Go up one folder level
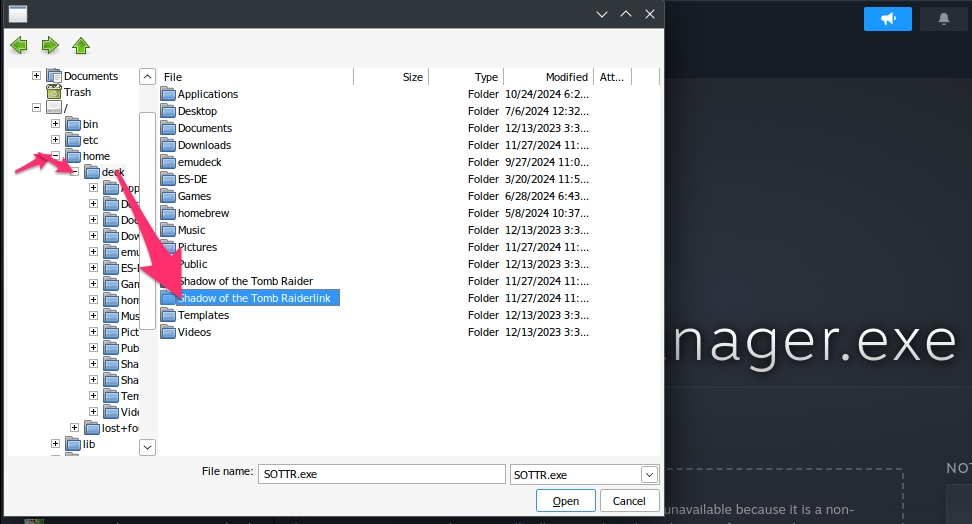 point(81,45)
